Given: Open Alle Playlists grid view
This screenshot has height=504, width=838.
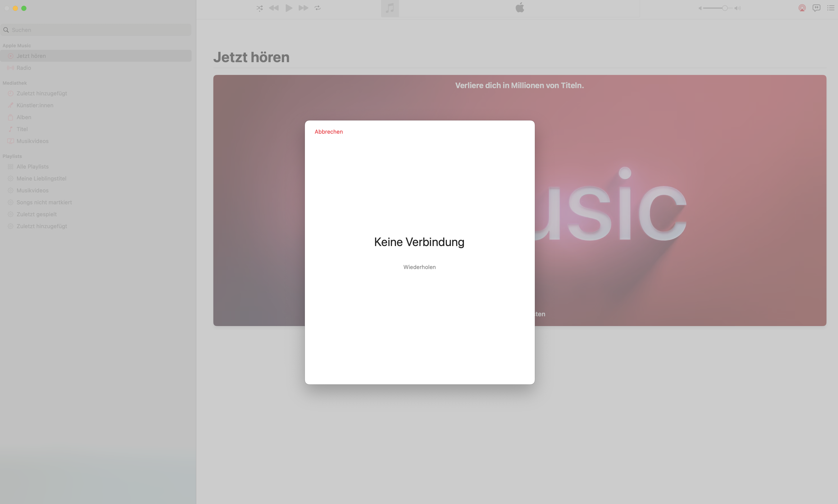Looking at the screenshot, I should pyautogui.click(x=32, y=167).
